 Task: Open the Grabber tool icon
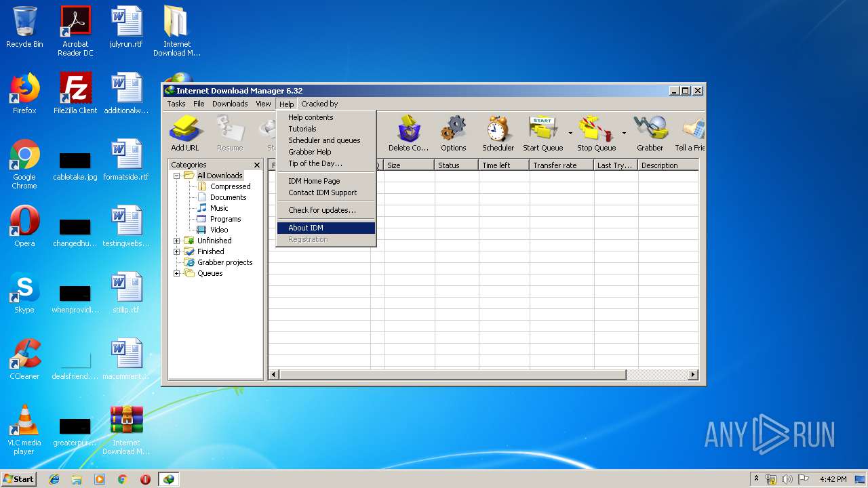point(650,133)
